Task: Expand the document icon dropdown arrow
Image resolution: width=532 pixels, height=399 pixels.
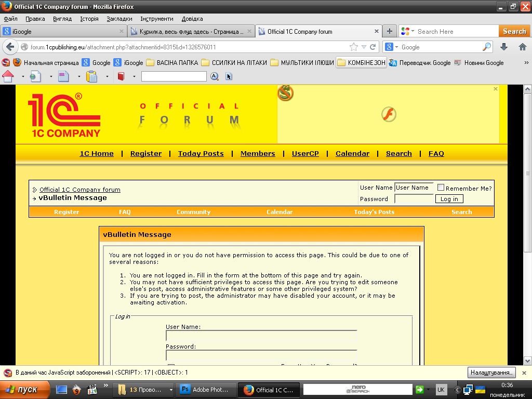Action: pyautogui.click(x=79, y=77)
